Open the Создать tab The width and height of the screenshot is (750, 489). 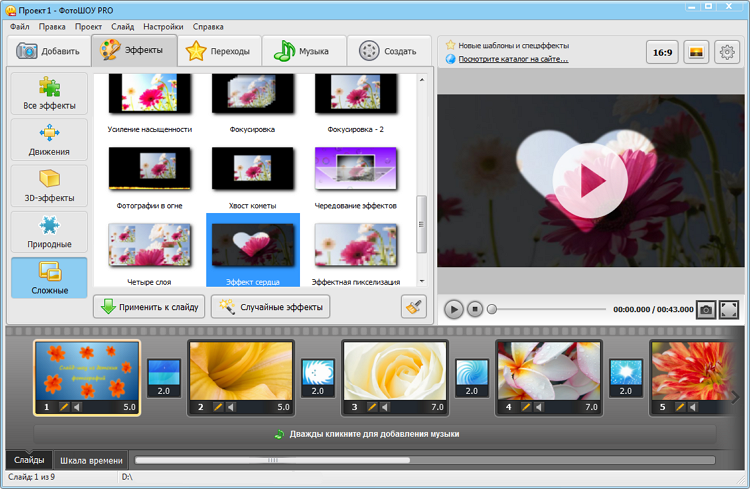[x=389, y=51]
